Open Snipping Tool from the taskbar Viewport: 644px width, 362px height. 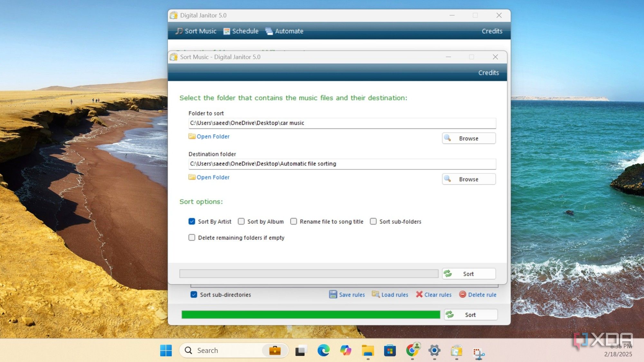[479, 353]
